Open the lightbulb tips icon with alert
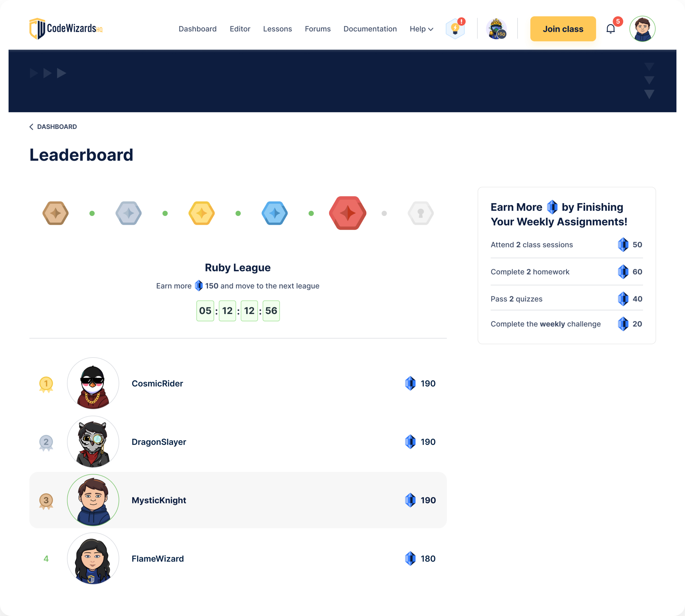Screen dimensions: 685x616 [x=455, y=29]
